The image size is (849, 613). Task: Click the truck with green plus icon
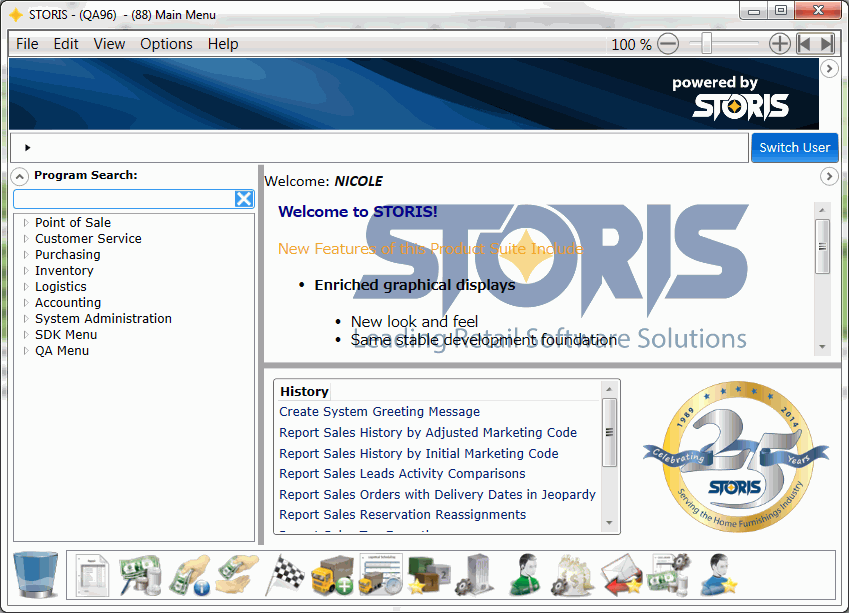tap(333, 575)
